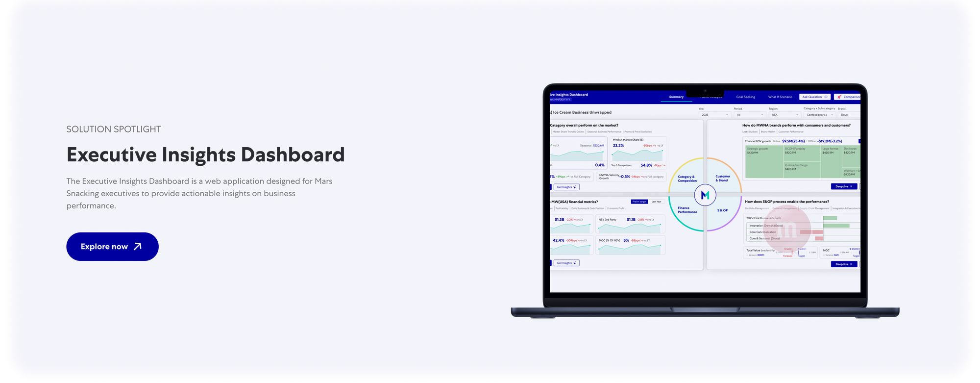Select the Brand Health sub-tab

coord(768,132)
